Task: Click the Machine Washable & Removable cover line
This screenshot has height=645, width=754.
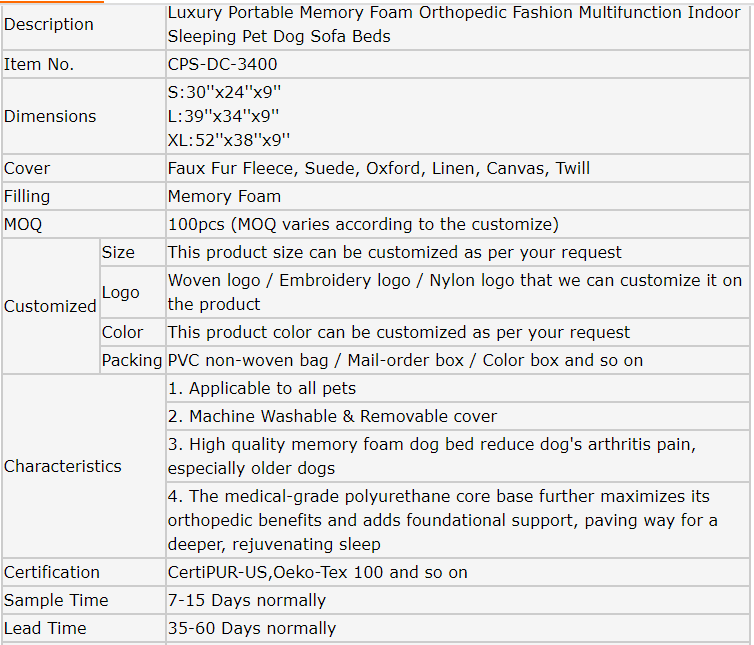Action: click(x=332, y=416)
